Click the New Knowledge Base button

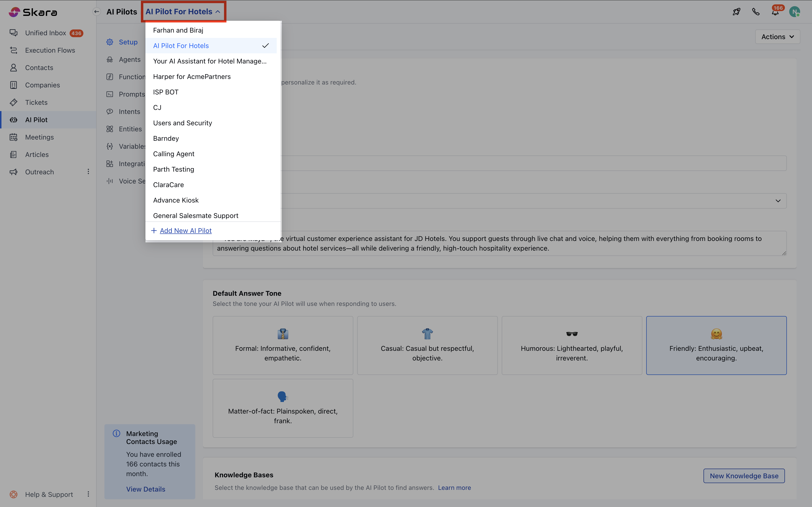coord(744,475)
